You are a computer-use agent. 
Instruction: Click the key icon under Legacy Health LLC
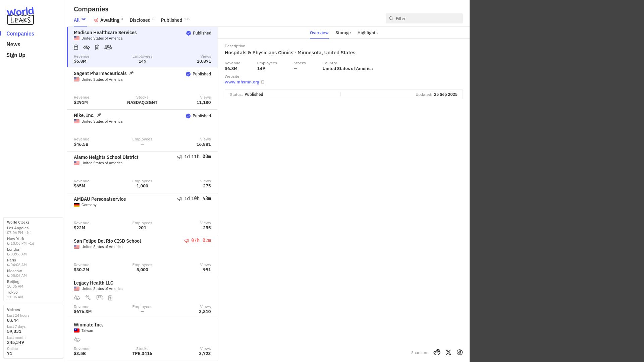[x=89, y=298]
